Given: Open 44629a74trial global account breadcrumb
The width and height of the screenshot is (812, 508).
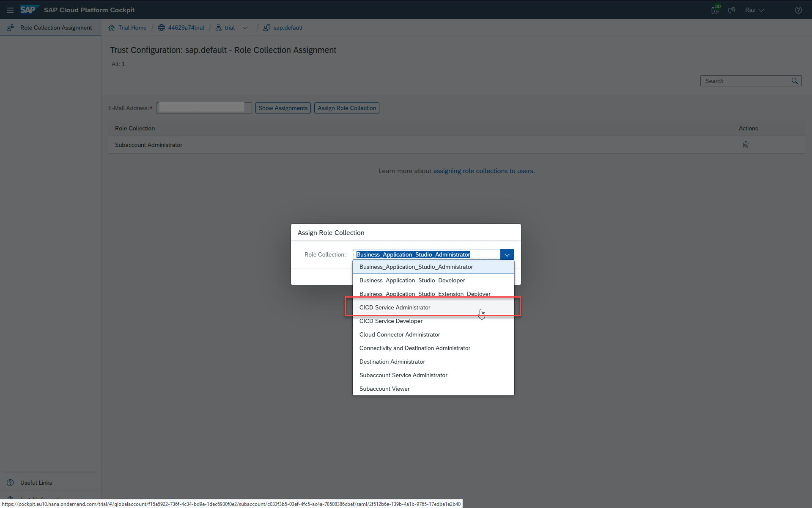Looking at the screenshot, I should click(x=186, y=28).
